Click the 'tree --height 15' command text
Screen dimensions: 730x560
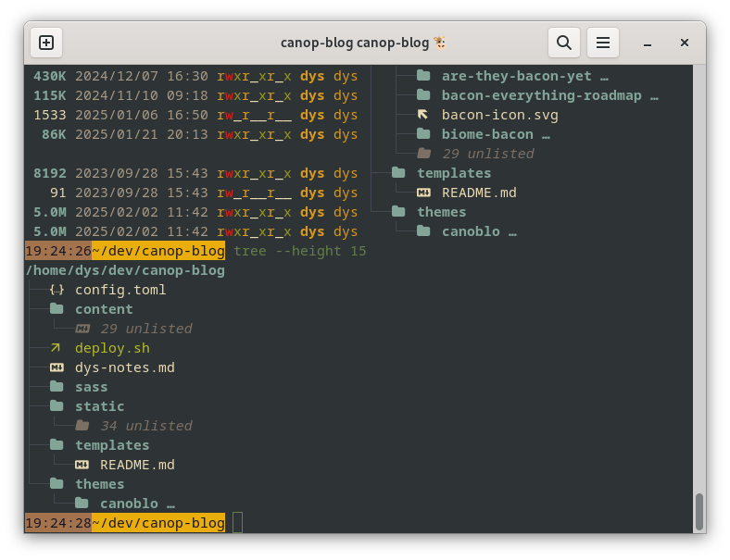click(300, 251)
